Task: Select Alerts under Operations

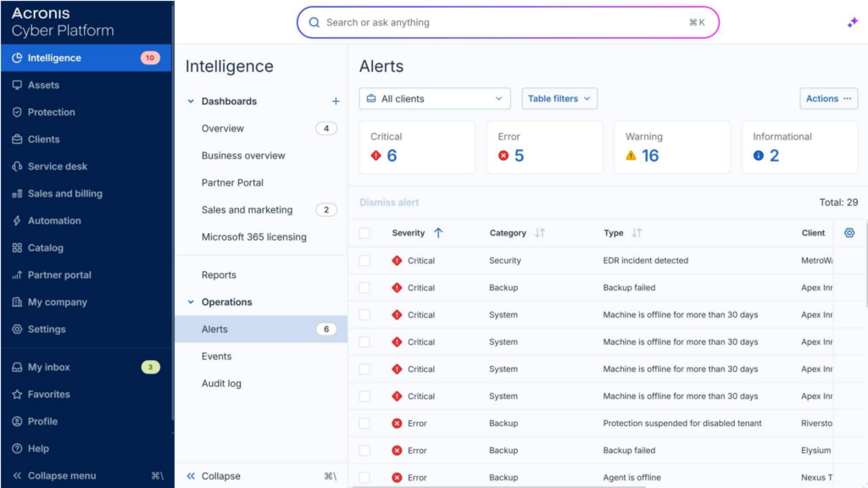Action: click(261, 330)
